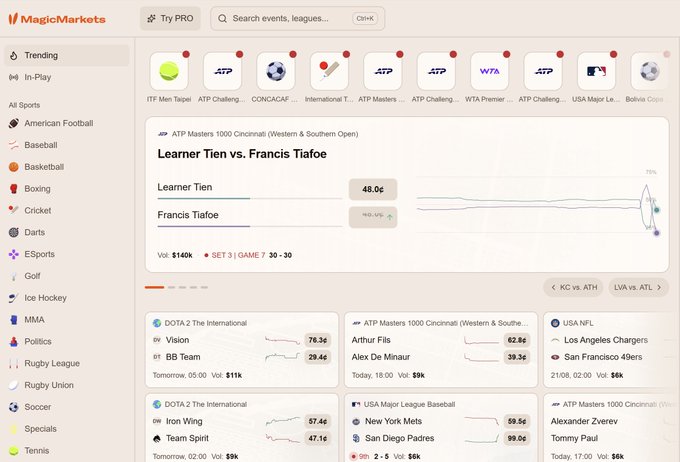
Task: Open Ice Hockey sport category
Action: pos(67,298)
